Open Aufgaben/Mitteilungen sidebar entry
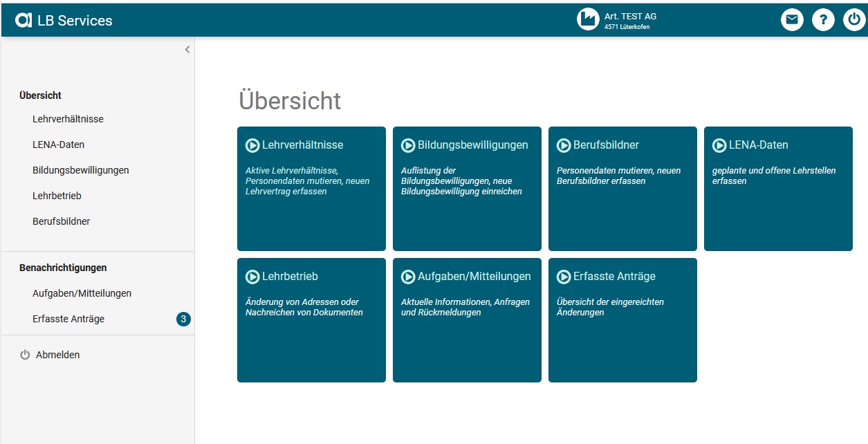868x444 pixels. [82, 293]
